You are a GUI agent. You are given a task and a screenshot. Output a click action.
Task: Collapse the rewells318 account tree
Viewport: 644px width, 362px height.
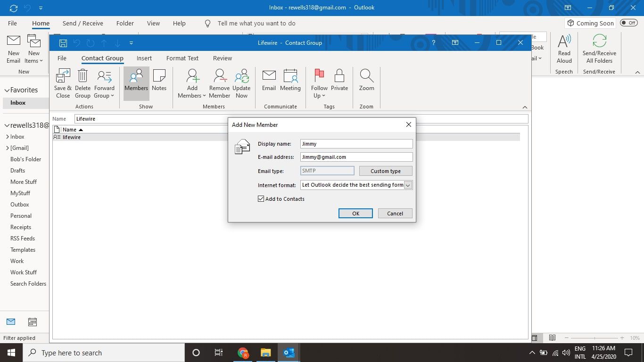[x=7, y=125]
